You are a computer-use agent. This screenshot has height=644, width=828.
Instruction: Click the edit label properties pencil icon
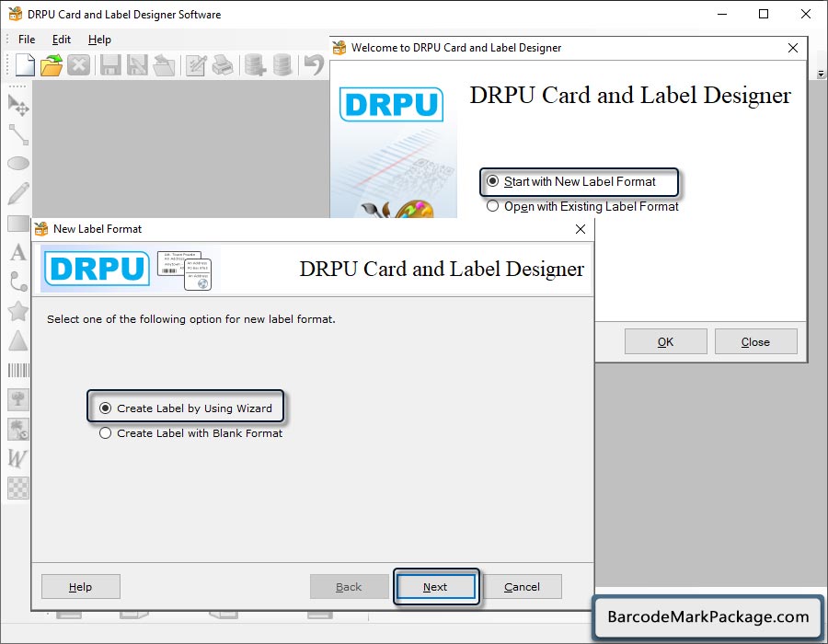click(x=196, y=65)
